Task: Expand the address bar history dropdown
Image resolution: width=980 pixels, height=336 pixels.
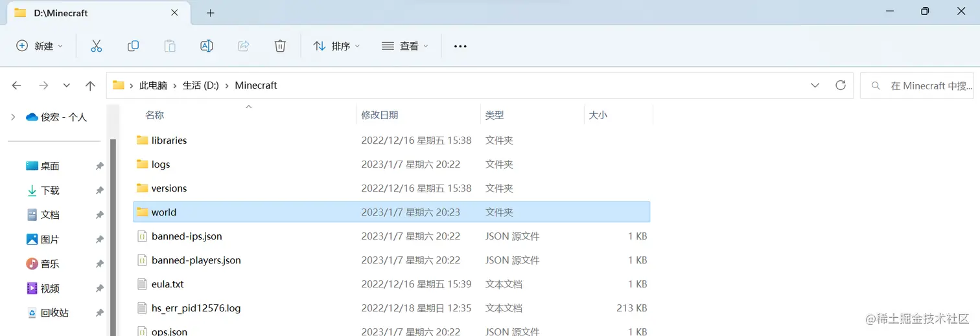Action: click(815, 85)
